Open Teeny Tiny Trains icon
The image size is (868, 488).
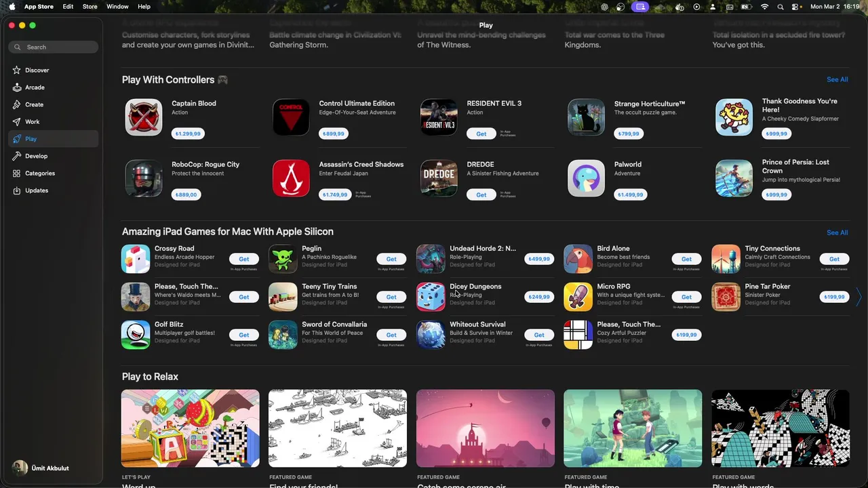(283, 297)
